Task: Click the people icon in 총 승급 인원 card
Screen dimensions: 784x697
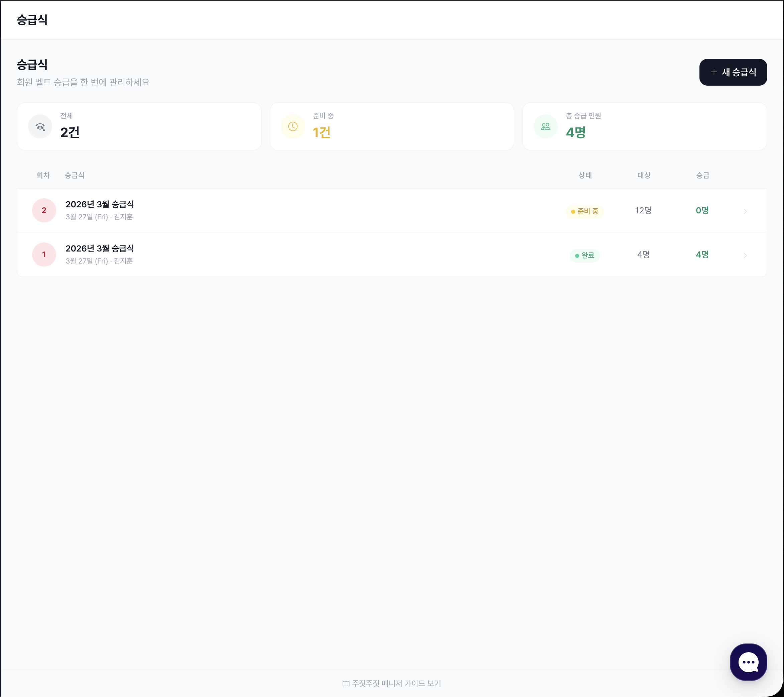Action: [545, 126]
